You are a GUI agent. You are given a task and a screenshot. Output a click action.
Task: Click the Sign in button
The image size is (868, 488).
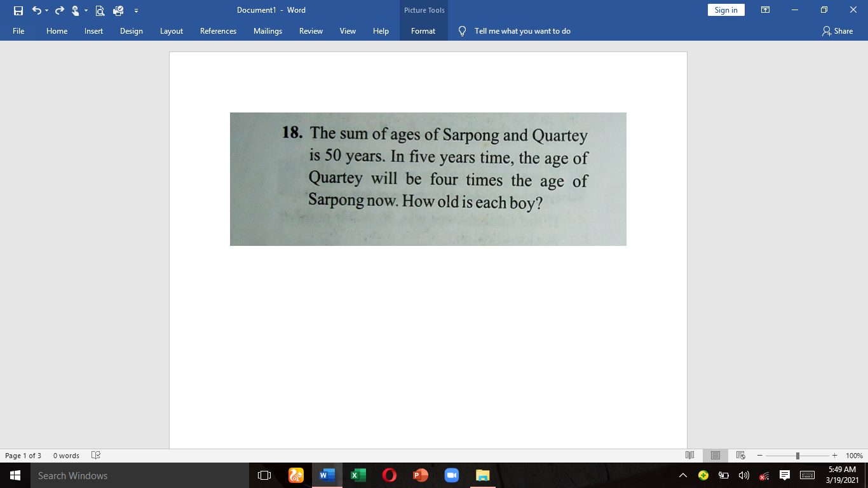point(726,10)
